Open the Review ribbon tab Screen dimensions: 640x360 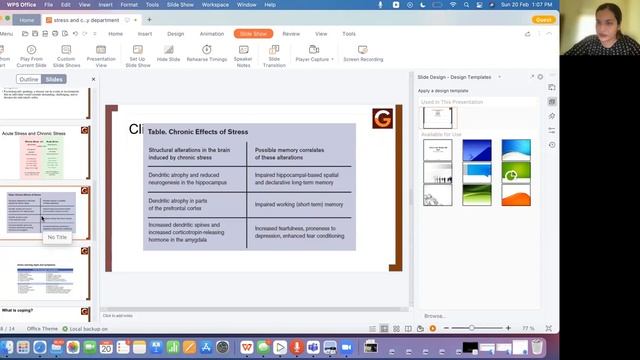291,34
